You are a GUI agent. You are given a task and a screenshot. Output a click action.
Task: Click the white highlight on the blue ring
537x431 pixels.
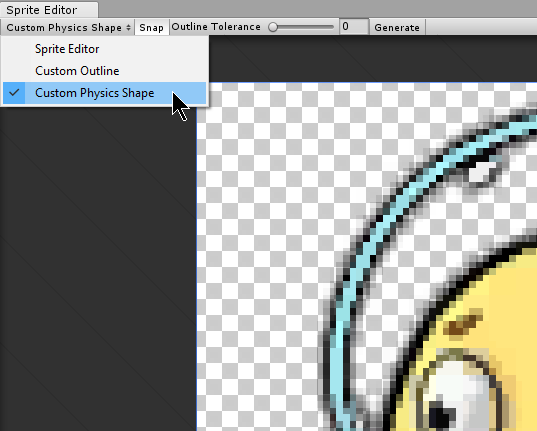[482, 172]
